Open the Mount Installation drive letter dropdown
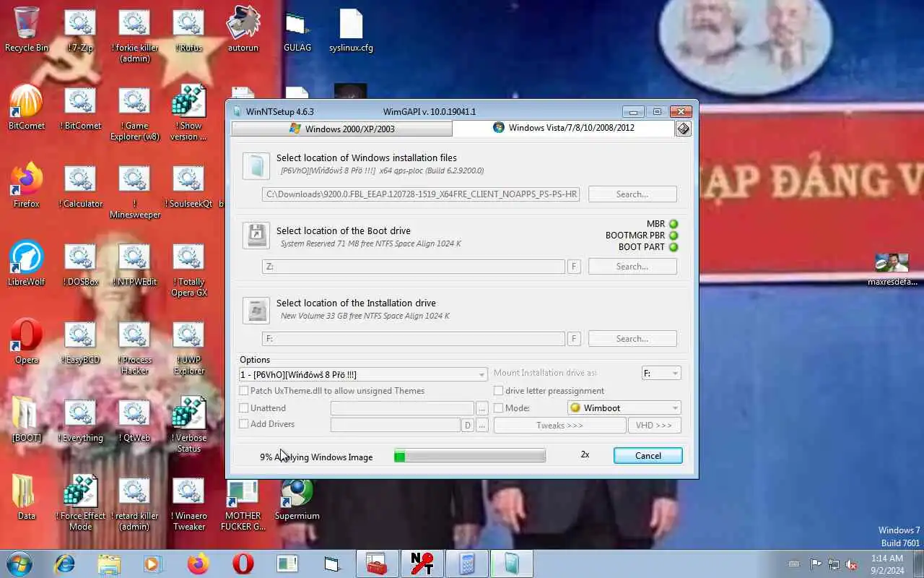924x578 pixels. tap(661, 374)
